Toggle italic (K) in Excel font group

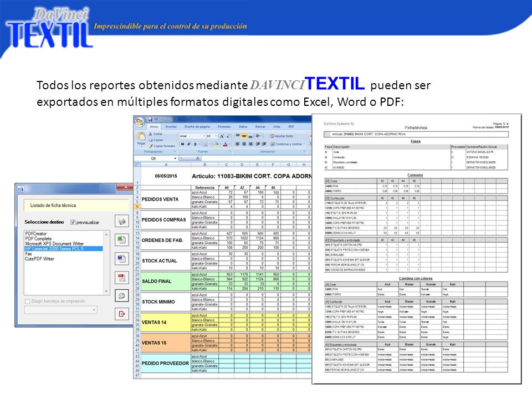(189, 144)
